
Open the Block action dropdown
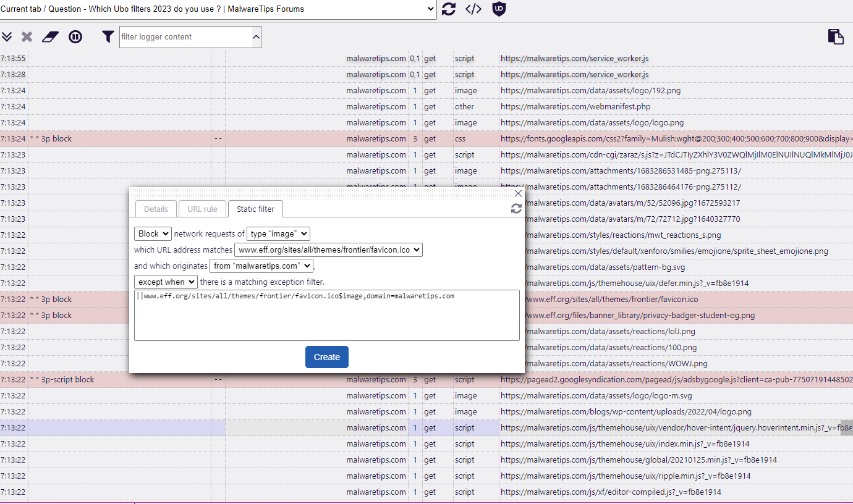pos(153,234)
